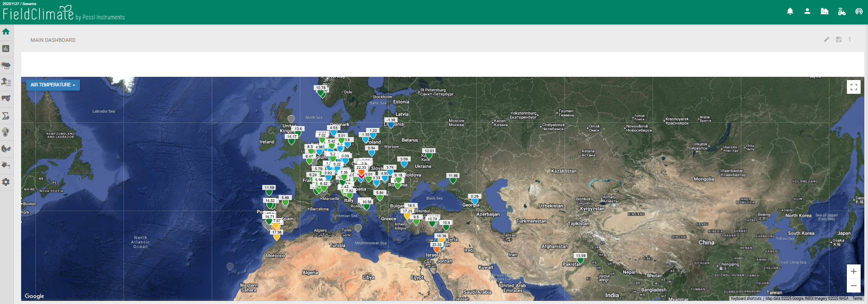The height and width of the screenshot is (304, 868).
Task: Open the notifications bell
Action: click(790, 11)
